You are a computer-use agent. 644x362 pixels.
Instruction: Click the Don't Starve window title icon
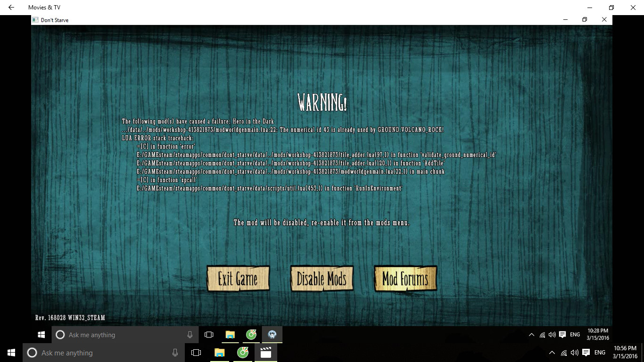pyautogui.click(x=35, y=20)
